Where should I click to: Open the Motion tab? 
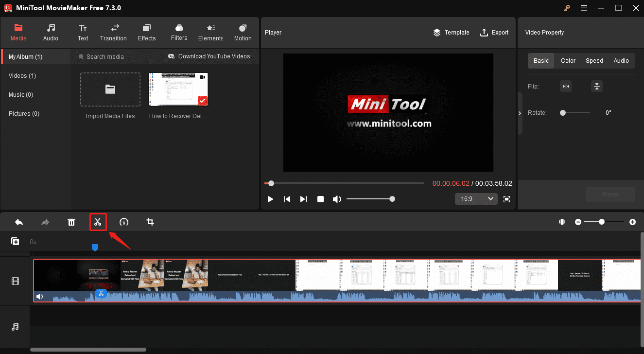click(243, 33)
